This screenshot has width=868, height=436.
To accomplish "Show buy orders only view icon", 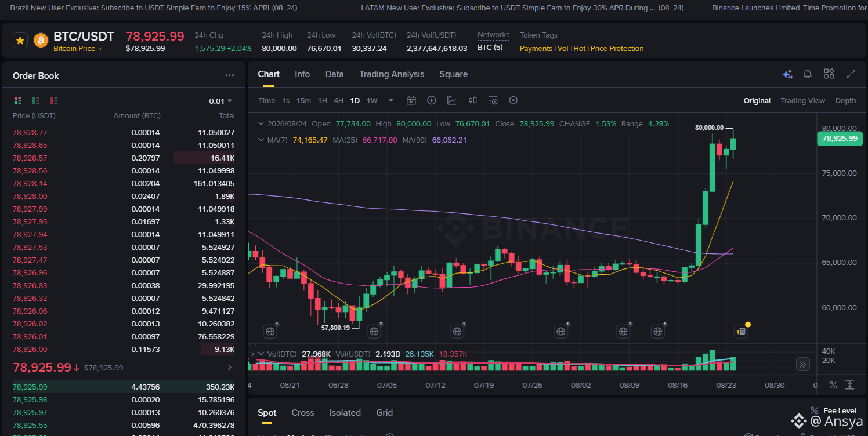I will click(x=36, y=101).
